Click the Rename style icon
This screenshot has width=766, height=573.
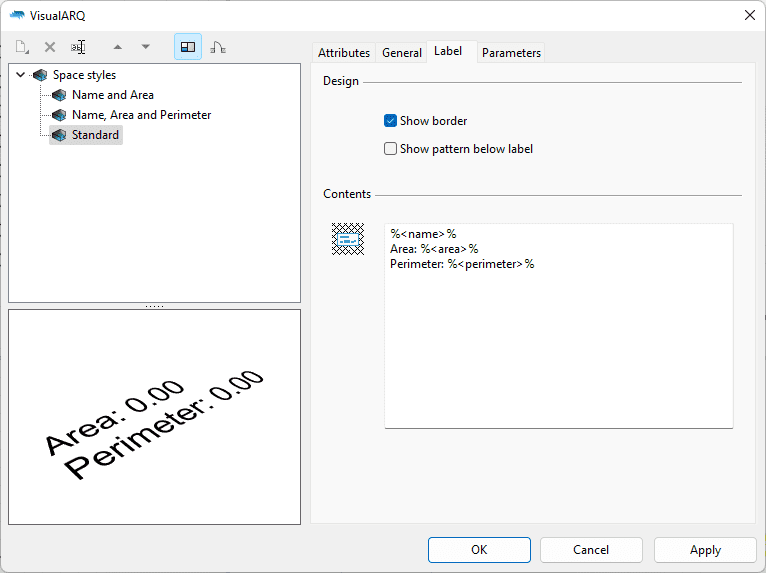[79, 47]
